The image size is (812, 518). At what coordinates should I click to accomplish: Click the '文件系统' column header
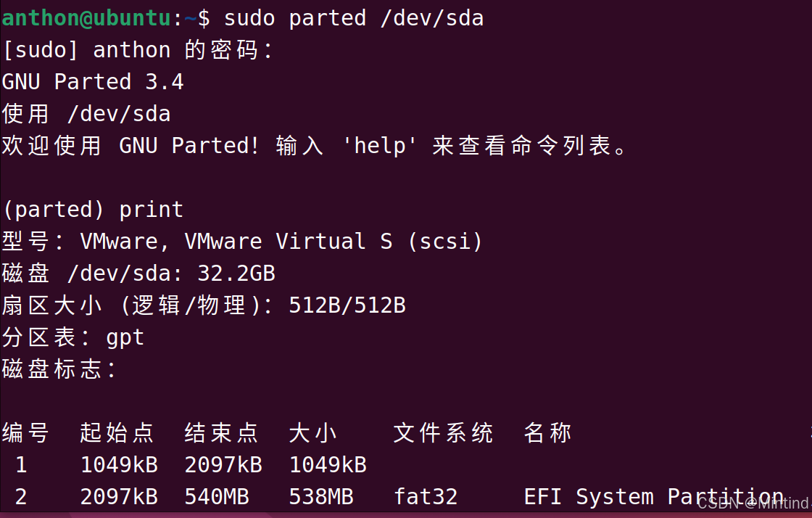(443, 433)
